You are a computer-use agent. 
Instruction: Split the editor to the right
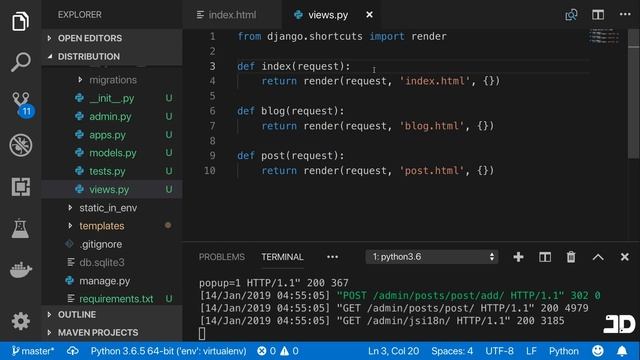(598, 15)
